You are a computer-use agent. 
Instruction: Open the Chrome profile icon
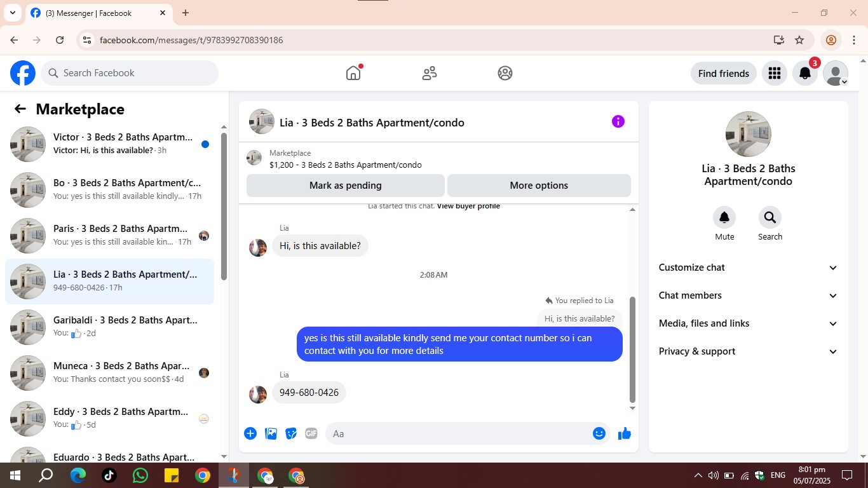[831, 40]
